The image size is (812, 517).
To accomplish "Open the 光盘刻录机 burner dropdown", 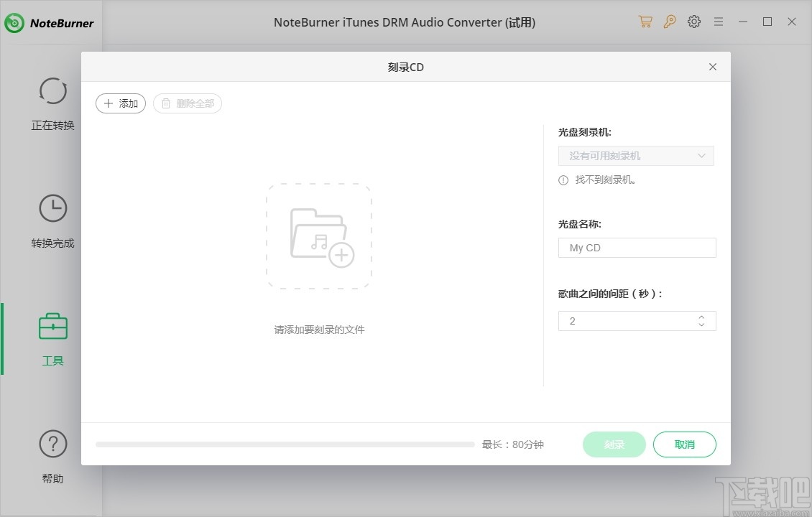I will click(x=636, y=155).
